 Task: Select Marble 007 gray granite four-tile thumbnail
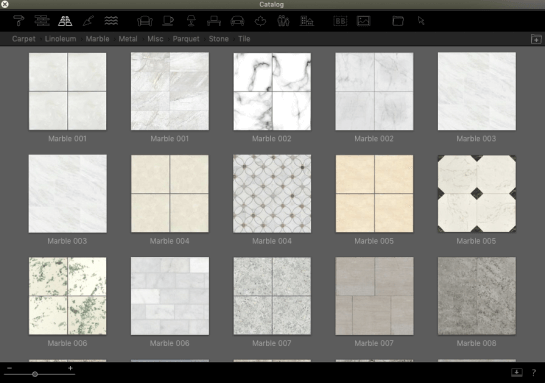pos(272,296)
